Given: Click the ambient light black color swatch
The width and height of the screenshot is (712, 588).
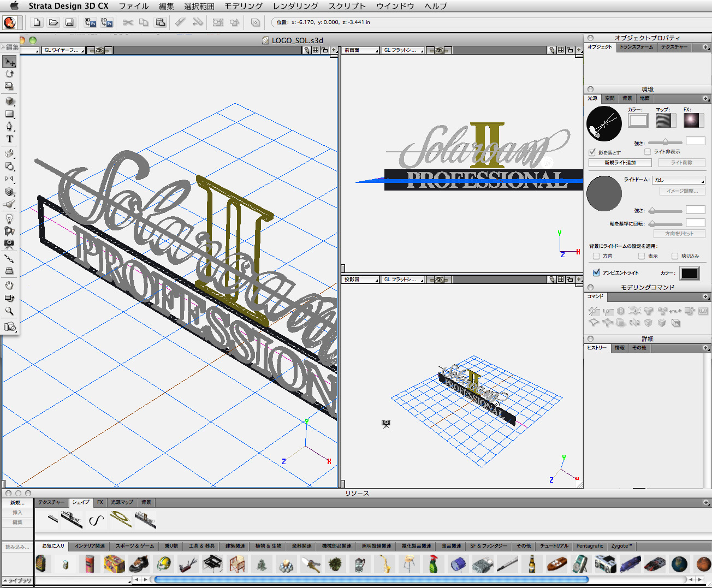Looking at the screenshot, I should click(x=690, y=273).
